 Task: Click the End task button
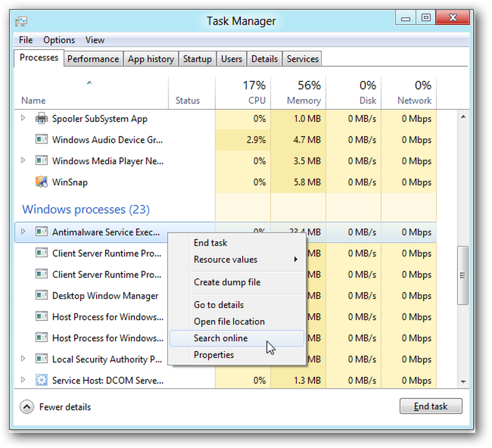tap(430, 406)
